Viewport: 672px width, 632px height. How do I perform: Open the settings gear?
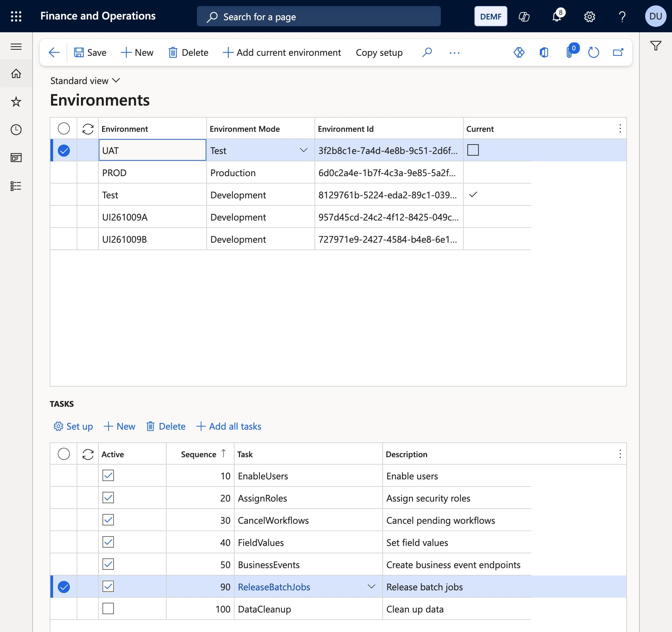(x=590, y=16)
